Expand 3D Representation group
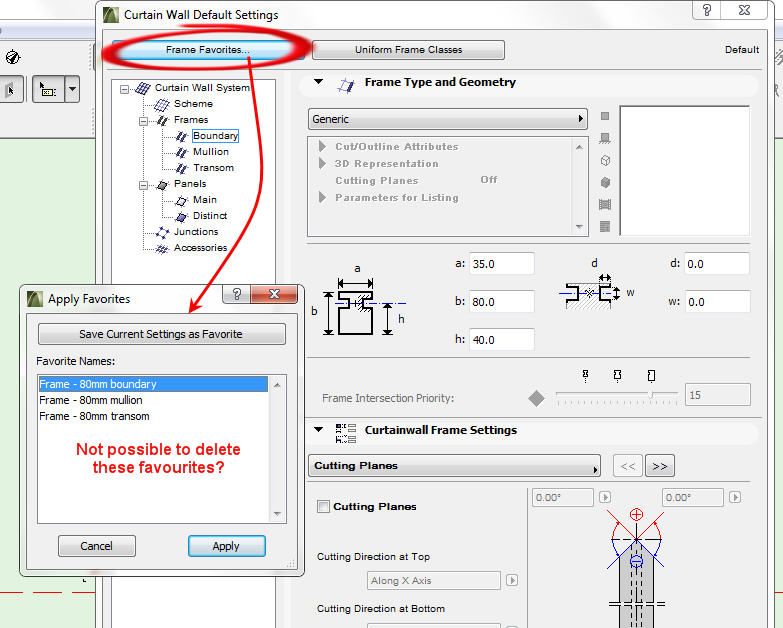 pos(323,163)
